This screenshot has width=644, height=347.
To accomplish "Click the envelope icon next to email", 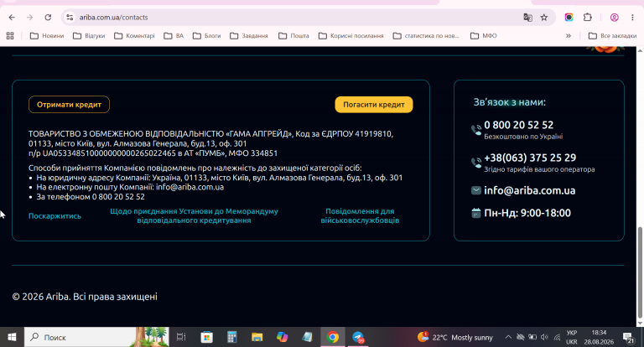I will coord(476,190).
